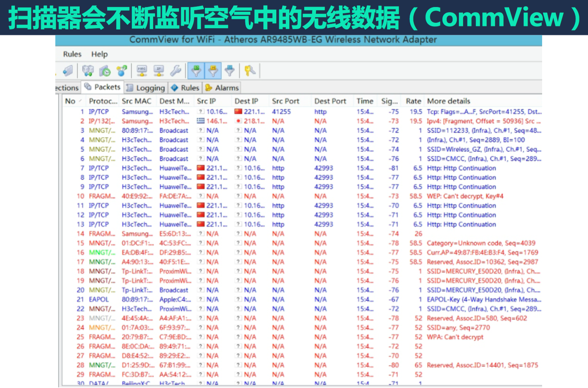Select the Reserved, Assoc.ID=14401 row
Viewport: 588px width, 388px height.
pyautogui.click(x=302, y=366)
